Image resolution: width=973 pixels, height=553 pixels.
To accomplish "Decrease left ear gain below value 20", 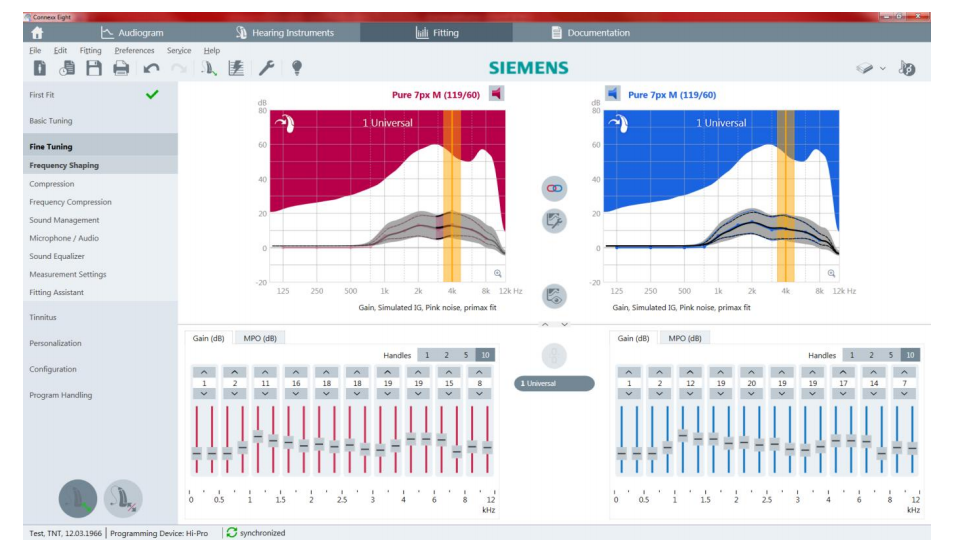I will click(751, 393).
